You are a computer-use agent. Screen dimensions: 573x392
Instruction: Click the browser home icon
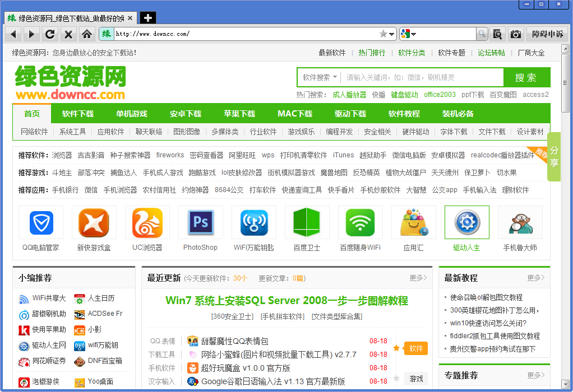(x=87, y=34)
